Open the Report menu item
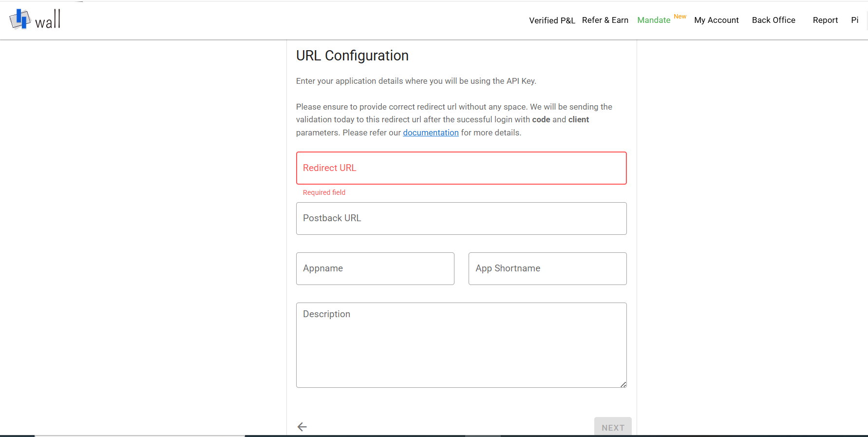Viewport: 868px width, 437px height. (825, 20)
